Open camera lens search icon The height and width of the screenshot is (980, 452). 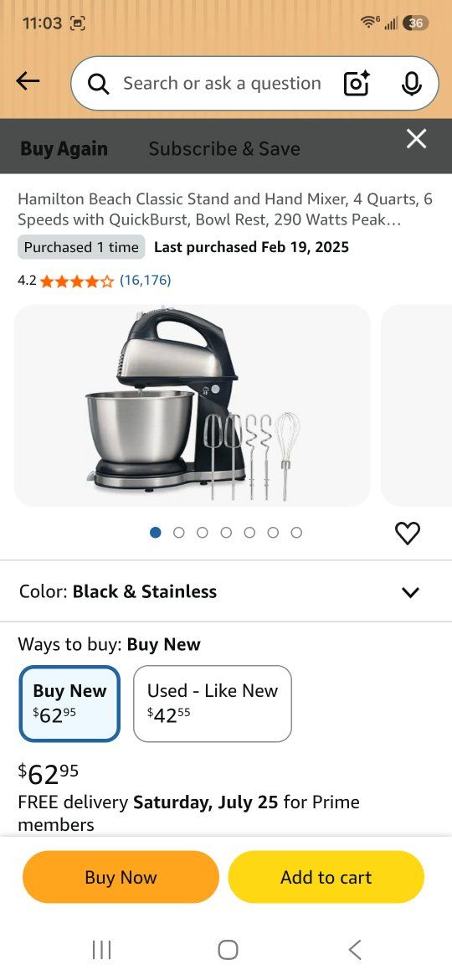tap(357, 83)
